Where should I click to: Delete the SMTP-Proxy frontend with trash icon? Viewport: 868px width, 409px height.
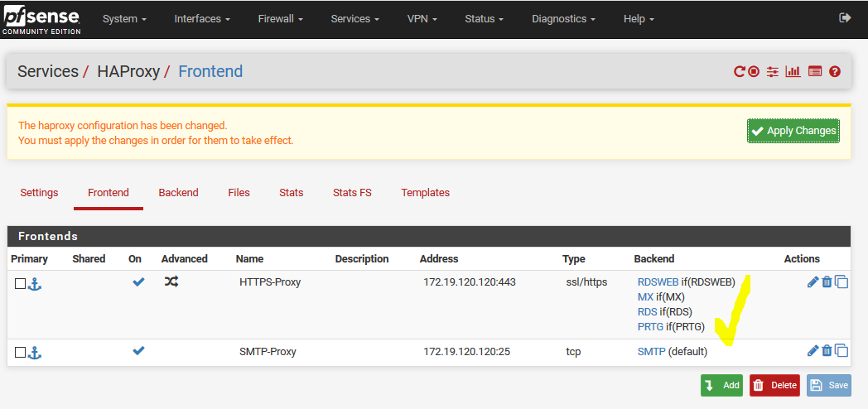827,350
